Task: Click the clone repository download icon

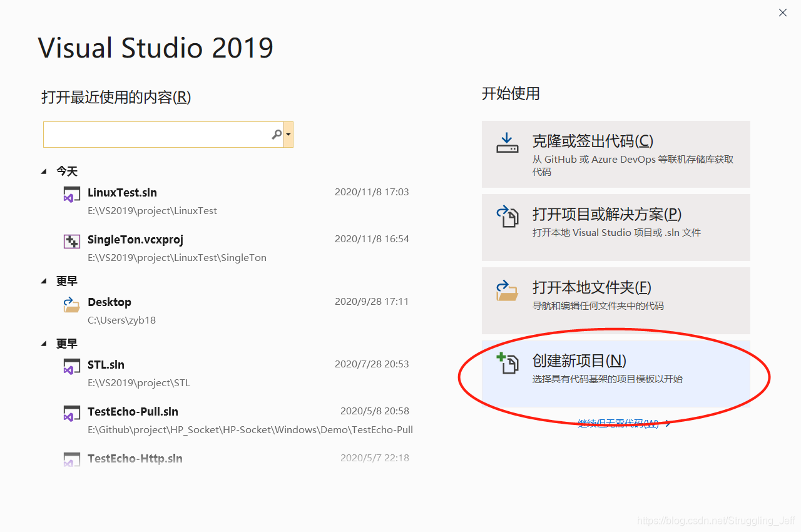Action: coord(508,143)
